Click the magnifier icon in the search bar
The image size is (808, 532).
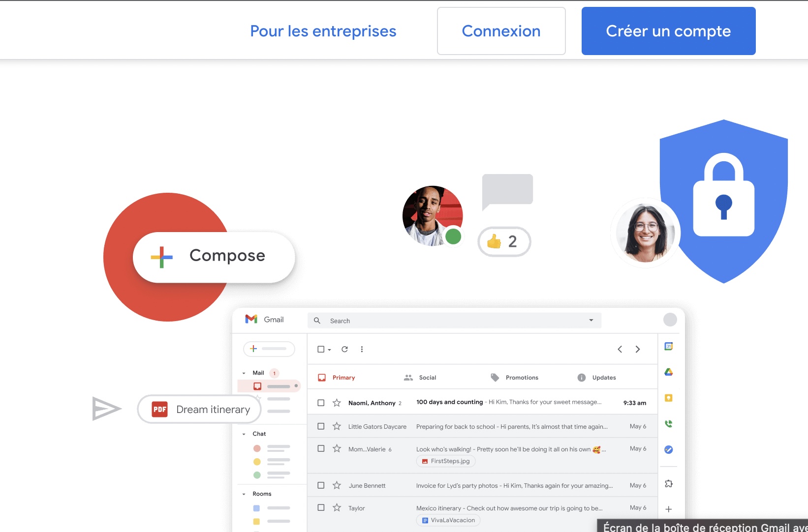pos(317,321)
